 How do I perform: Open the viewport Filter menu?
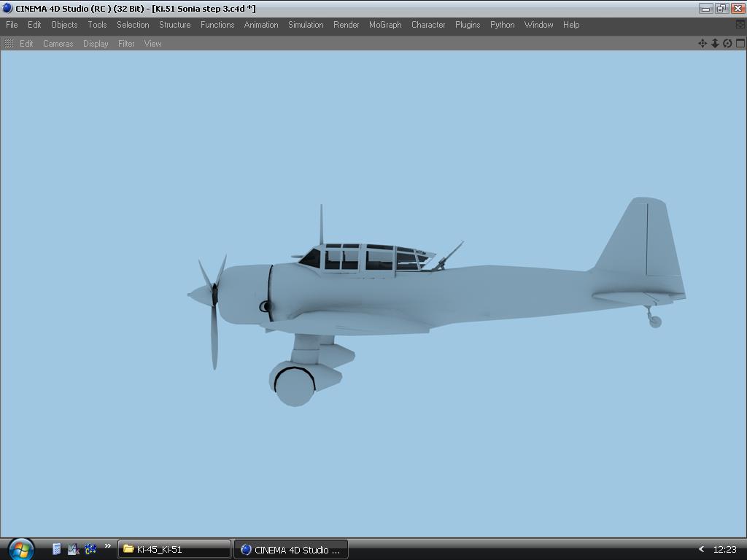point(126,44)
